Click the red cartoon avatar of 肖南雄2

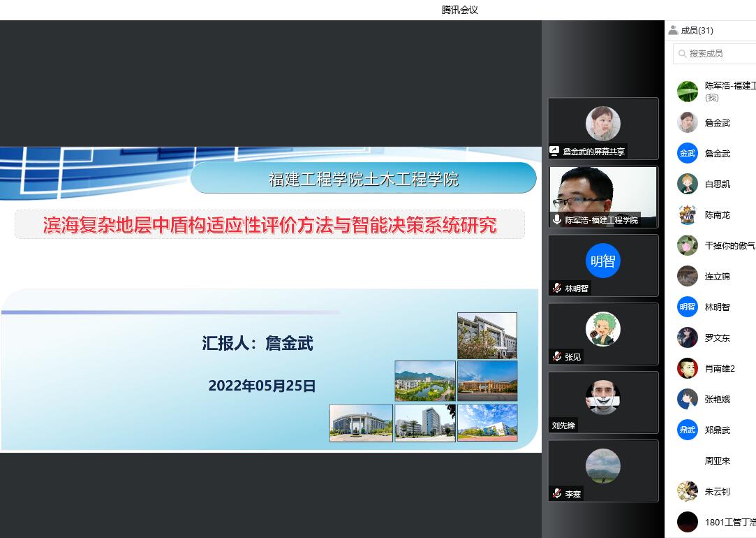tap(687, 369)
